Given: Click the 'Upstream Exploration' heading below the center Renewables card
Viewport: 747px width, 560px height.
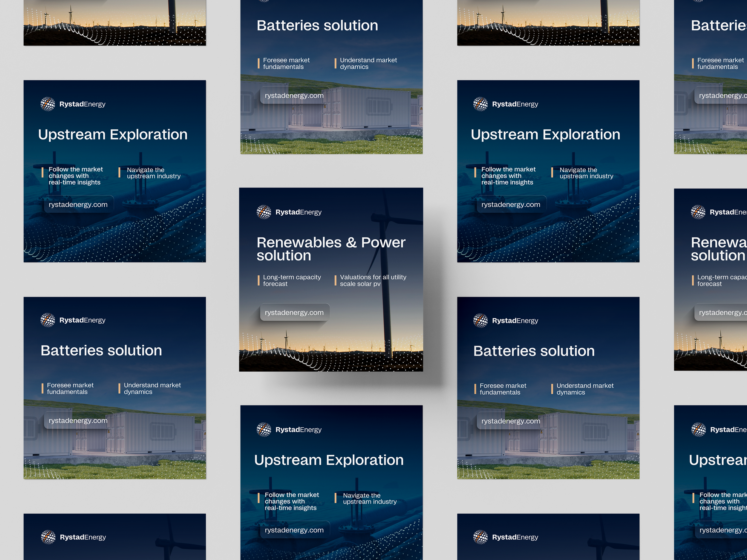Looking at the screenshot, I should pyautogui.click(x=329, y=460).
